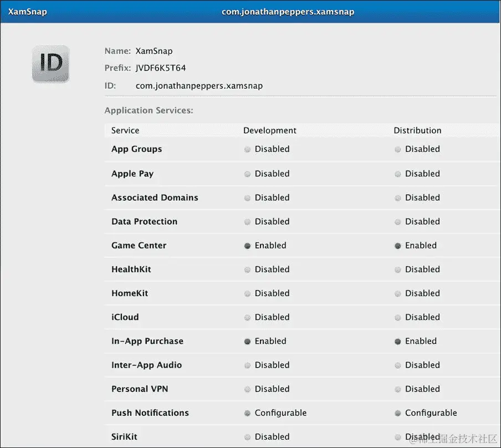Click In-App Purchase's Development Enabled text
The width and height of the screenshot is (501, 448).
pos(270,341)
